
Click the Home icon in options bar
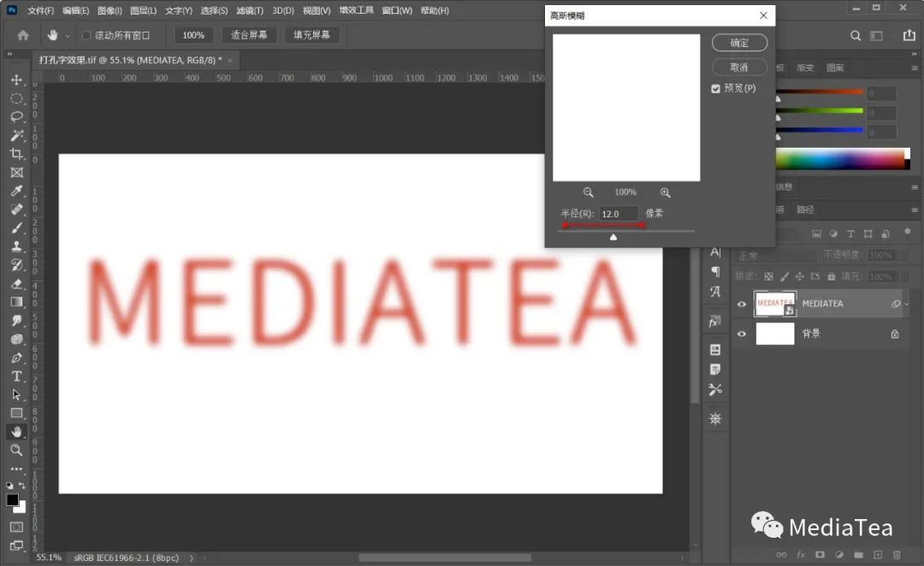[23, 35]
